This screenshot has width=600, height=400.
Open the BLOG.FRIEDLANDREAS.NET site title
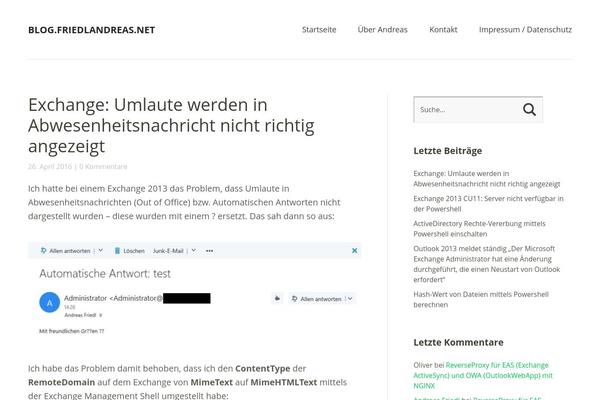click(91, 30)
